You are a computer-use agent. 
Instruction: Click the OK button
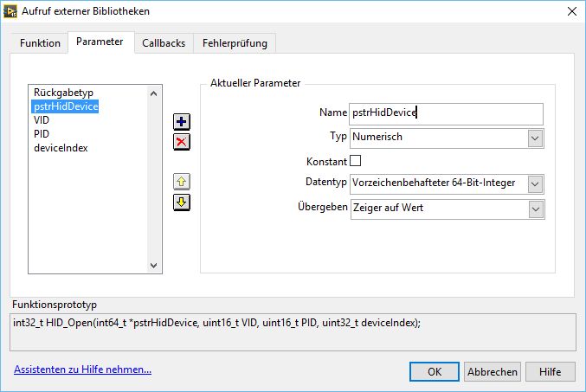[435, 371]
